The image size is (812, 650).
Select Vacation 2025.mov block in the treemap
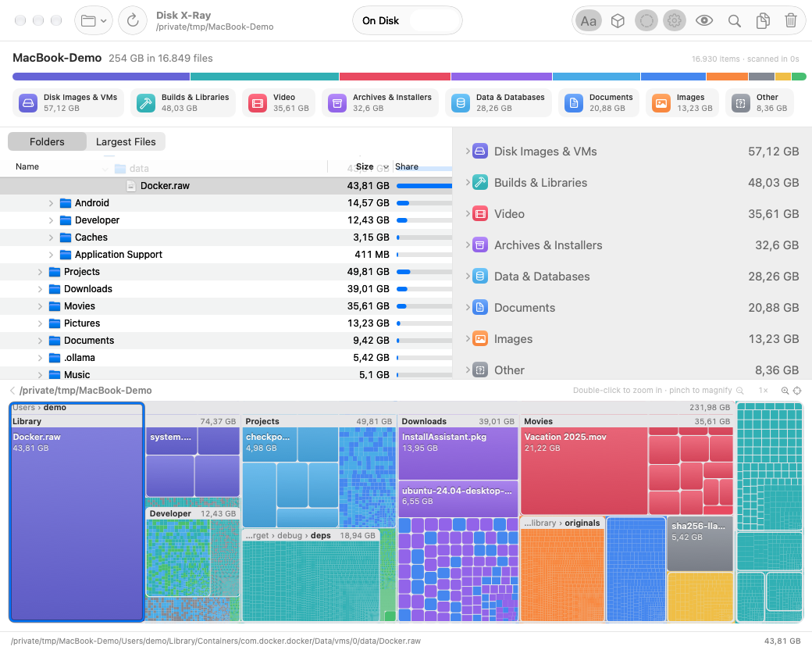tap(584, 470)
